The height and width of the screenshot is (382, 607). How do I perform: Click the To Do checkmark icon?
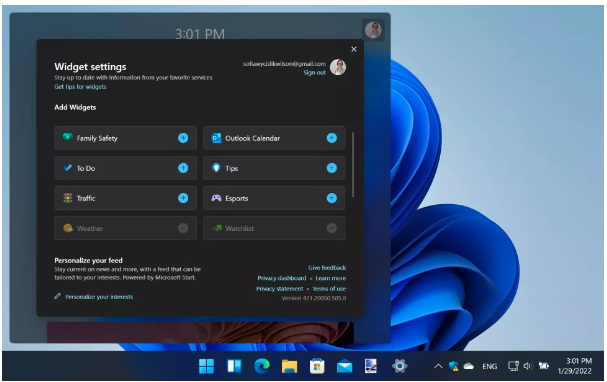coord(68,168)
